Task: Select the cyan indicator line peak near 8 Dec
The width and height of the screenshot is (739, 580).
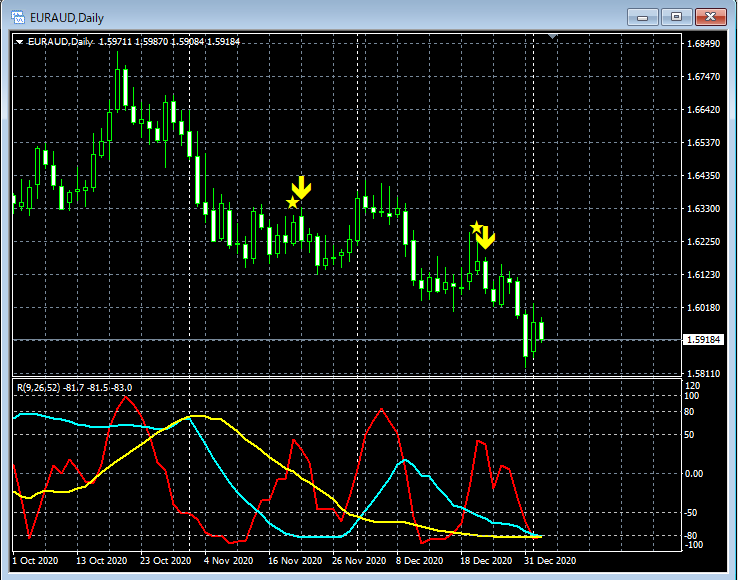Action: 405,461
